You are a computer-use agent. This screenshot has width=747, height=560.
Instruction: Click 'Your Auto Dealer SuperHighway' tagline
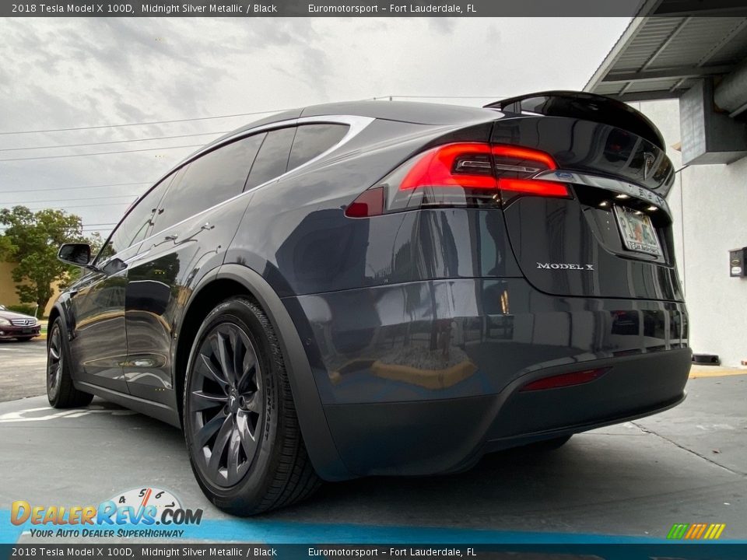tap(107, 534)
